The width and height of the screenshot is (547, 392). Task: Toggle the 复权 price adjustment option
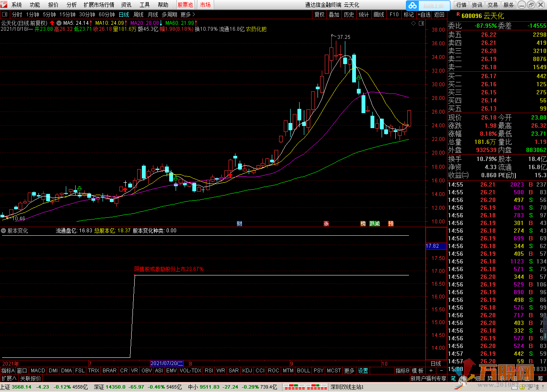pyautogui.click(x=319, y=15)
